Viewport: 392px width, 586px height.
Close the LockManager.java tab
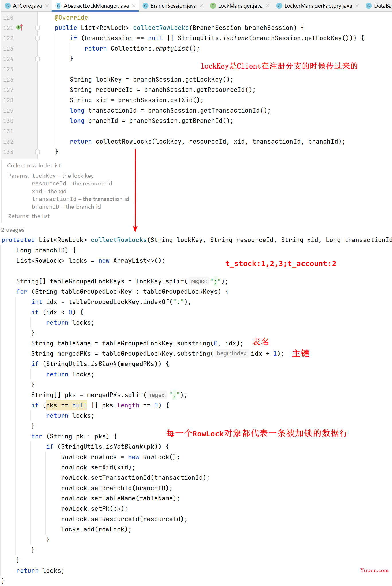pyautogui.click(x=268, y=6)
